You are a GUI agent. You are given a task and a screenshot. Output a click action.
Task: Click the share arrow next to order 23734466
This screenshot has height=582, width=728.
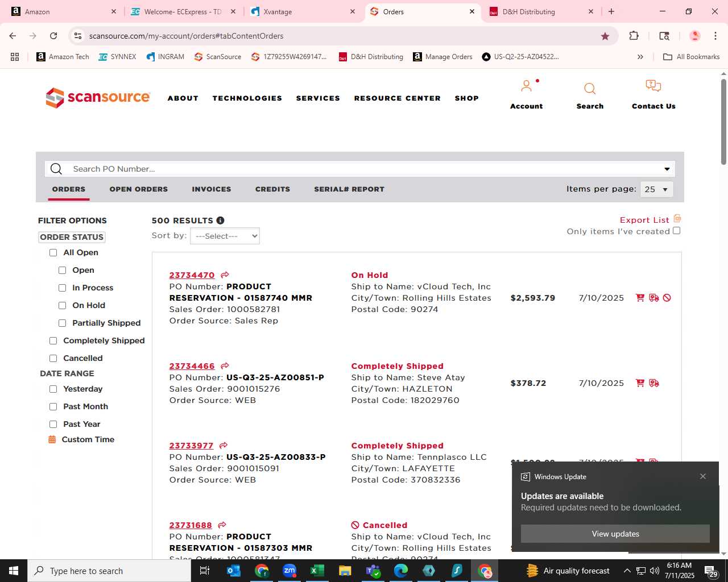[x=225, y=366]
